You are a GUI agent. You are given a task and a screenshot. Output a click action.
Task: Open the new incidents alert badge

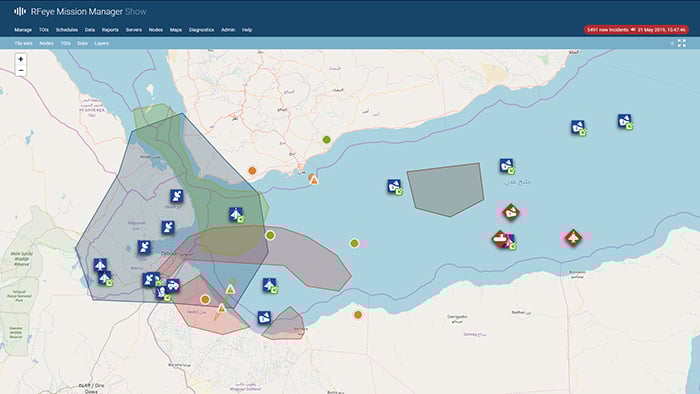point(636,30)
